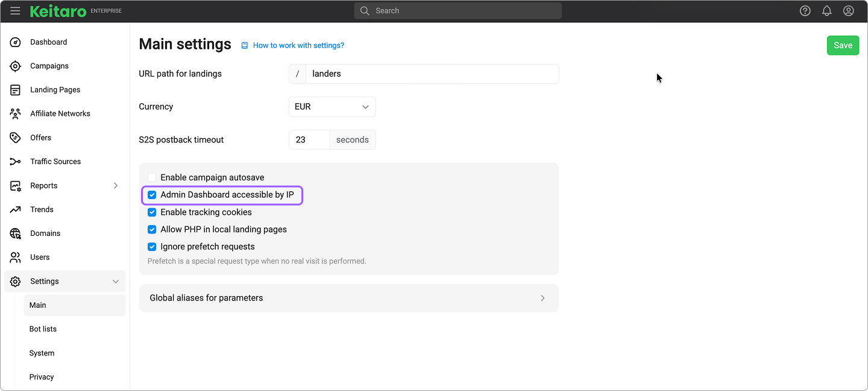Image resolution: width=868 pixels, height=391 pixels.
Task: Expand the Reports submenu arrow
Action: pyautogui.click(x=116, y=186)
